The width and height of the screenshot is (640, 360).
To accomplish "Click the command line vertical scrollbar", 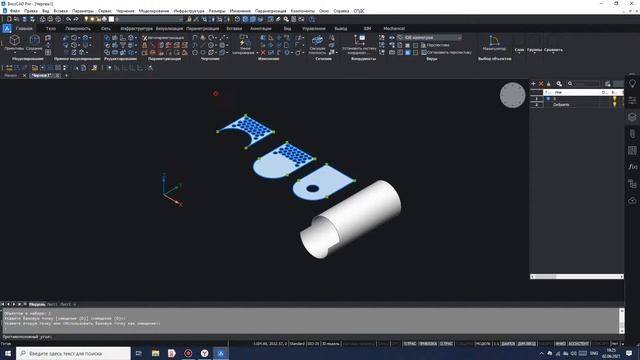I will (x=622, y=321).
